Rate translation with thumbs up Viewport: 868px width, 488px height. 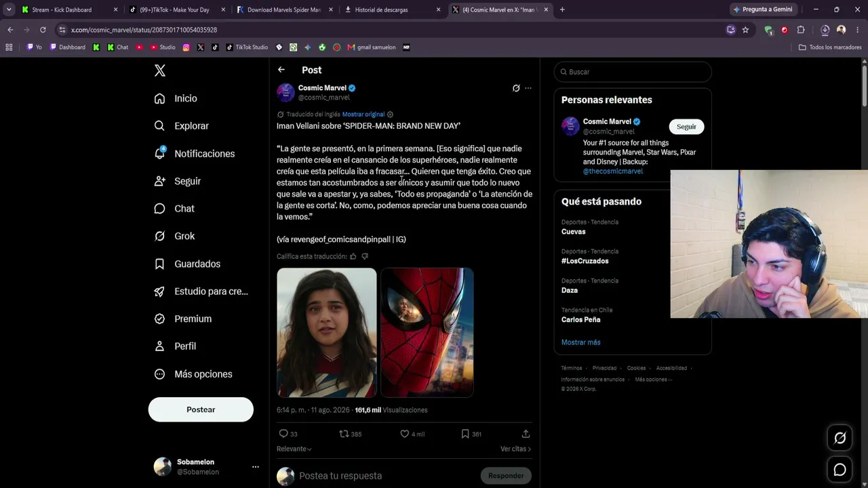coord(353,256)
